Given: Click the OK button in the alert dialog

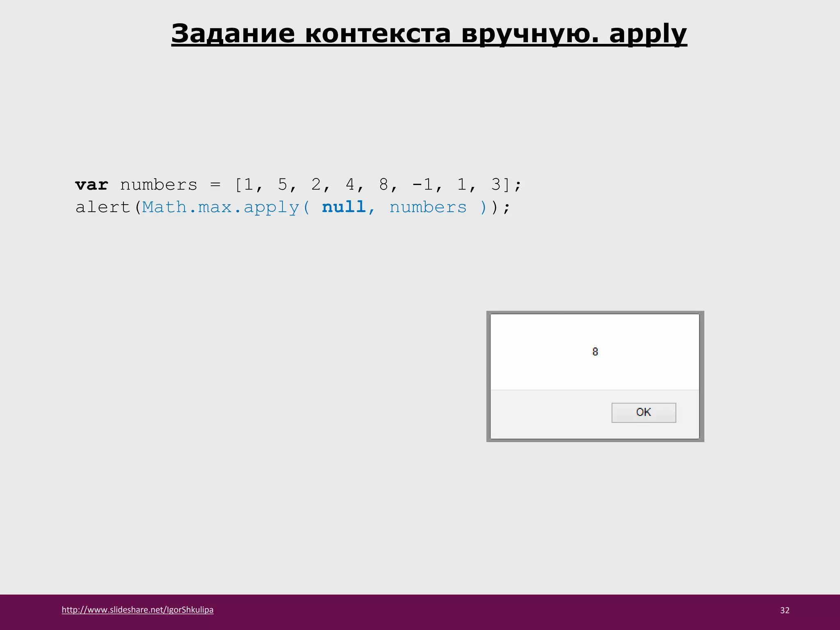Looking at the screenshot, I should pos(644,412).
